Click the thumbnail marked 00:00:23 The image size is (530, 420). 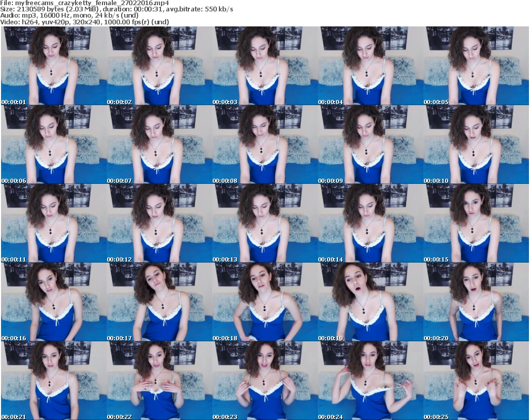264,381
